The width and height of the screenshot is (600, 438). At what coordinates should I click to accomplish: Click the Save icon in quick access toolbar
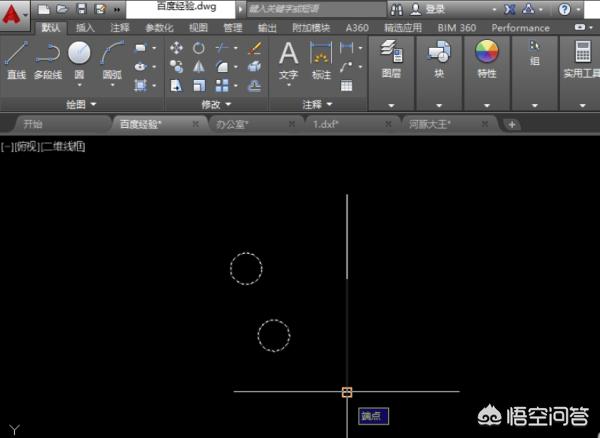83,9
